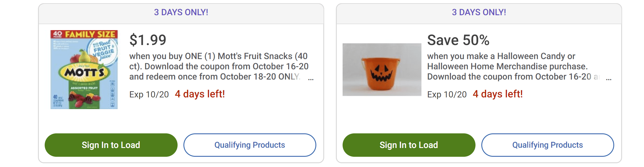Open the Halloween pumpkin bucket image

click(x=382, y=70)
